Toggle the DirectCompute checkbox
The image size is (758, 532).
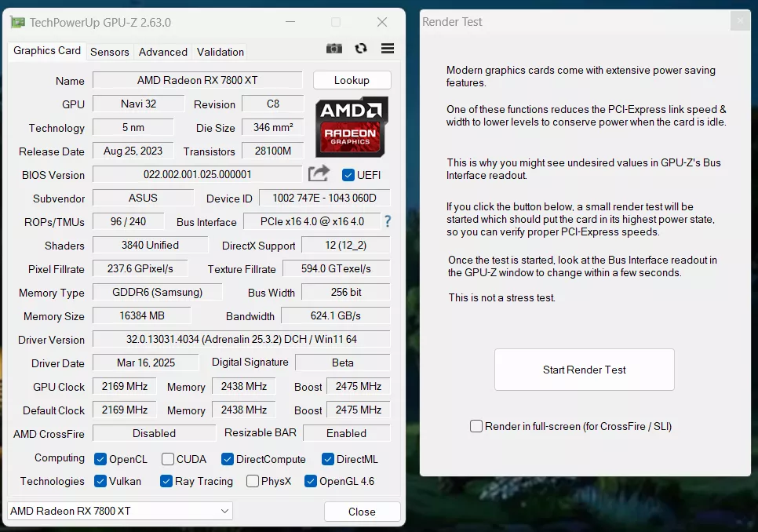[228, 459]
